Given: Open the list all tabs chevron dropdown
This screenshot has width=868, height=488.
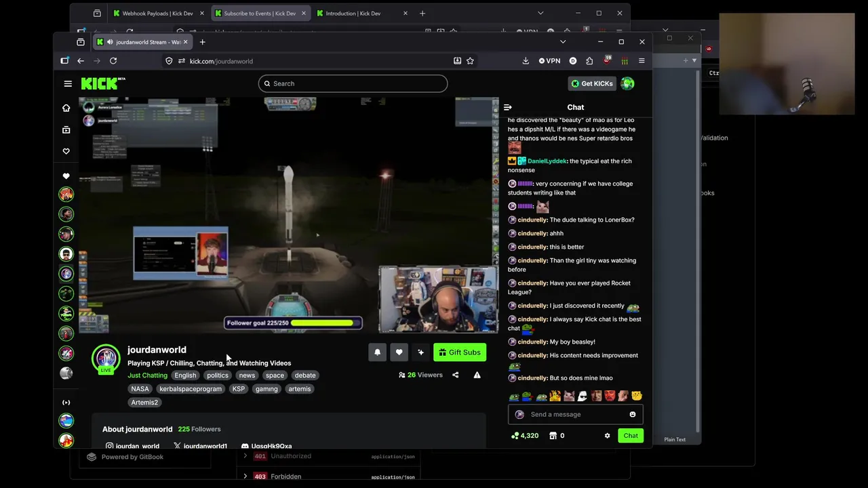Looking at the screenshot, I should (x=563, y=42).
